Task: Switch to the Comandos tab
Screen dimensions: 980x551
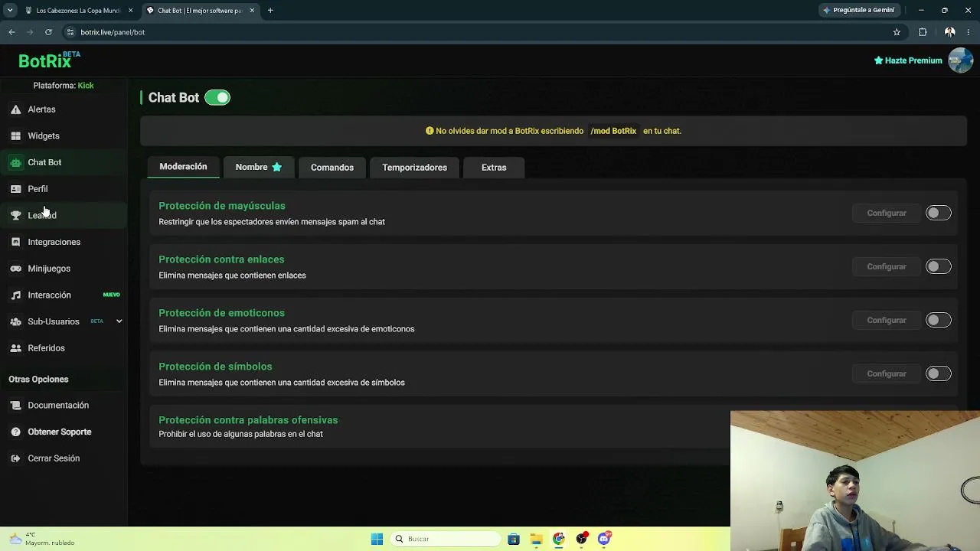Action: (332, 167)
